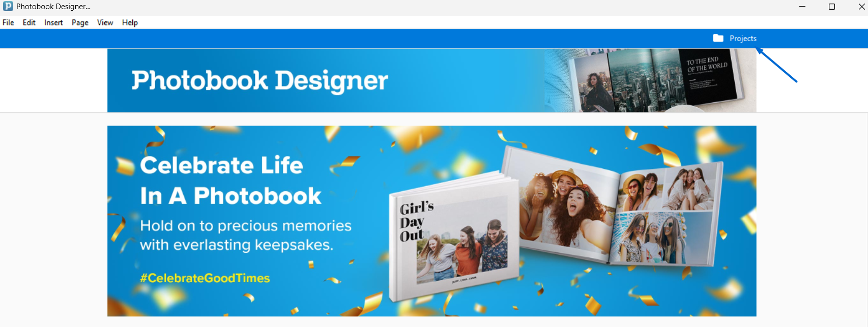Minimize the Photobook Designer window
The height and width of the screenshot is (327, 868).
802,7
